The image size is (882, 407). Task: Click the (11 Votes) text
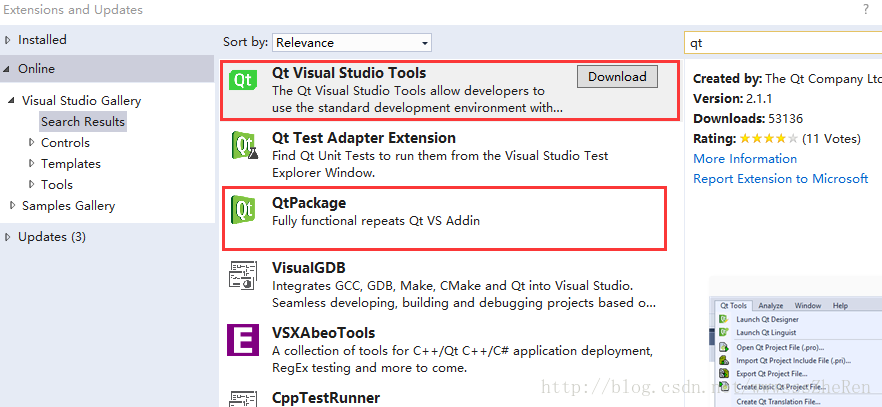tap(831, 139)
